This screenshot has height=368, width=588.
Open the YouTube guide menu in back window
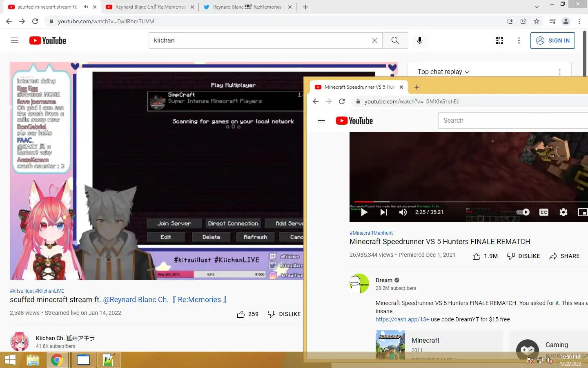(15, 40)
